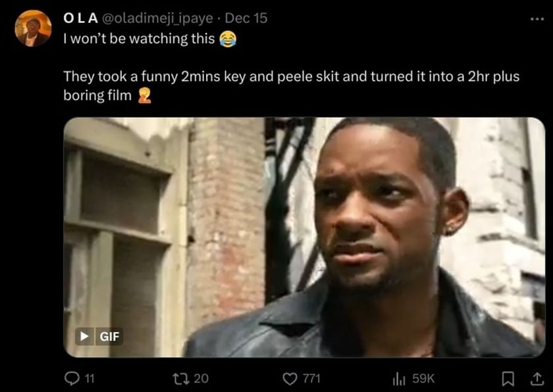Click the laughing emoji in the tweet

click(x=227, y=39)
